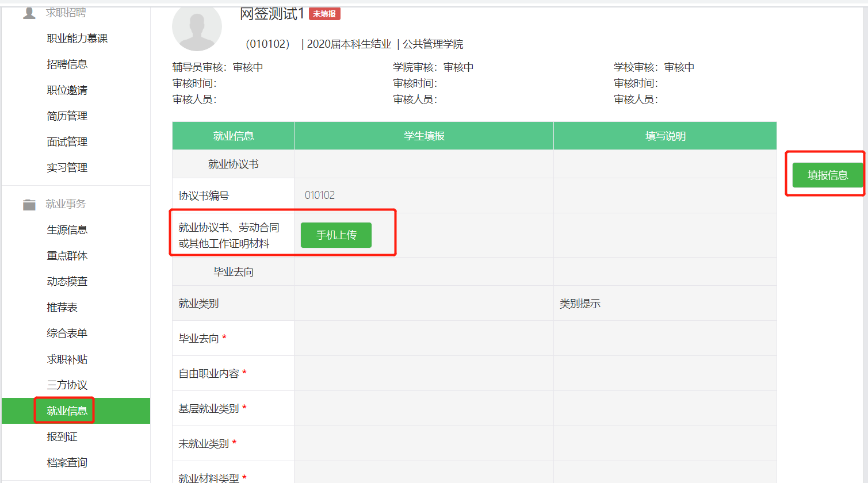
Task: Open 职业能力慕课 in the sidebar
Action: point(77,39)
